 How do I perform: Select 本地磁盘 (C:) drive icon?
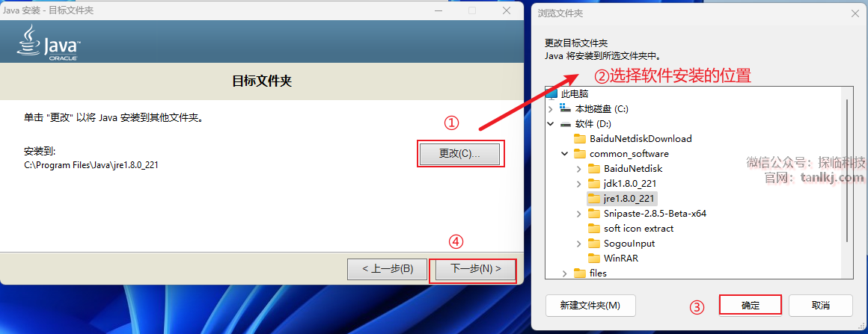coord(565,108)
